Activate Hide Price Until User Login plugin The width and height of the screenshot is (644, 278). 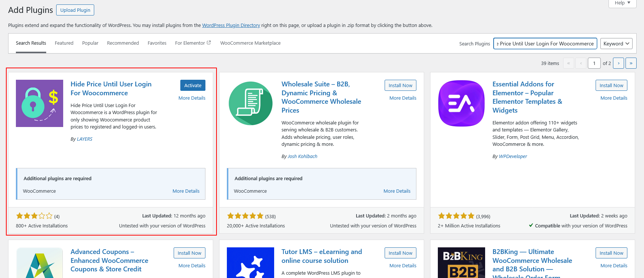pyautogui.click(x=192, y=85)
